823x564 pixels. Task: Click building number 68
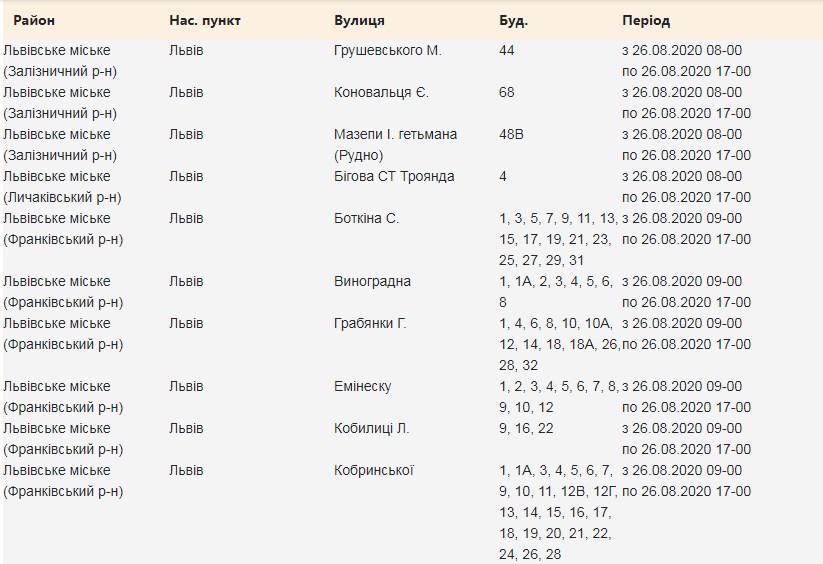(x=506, y=92)
